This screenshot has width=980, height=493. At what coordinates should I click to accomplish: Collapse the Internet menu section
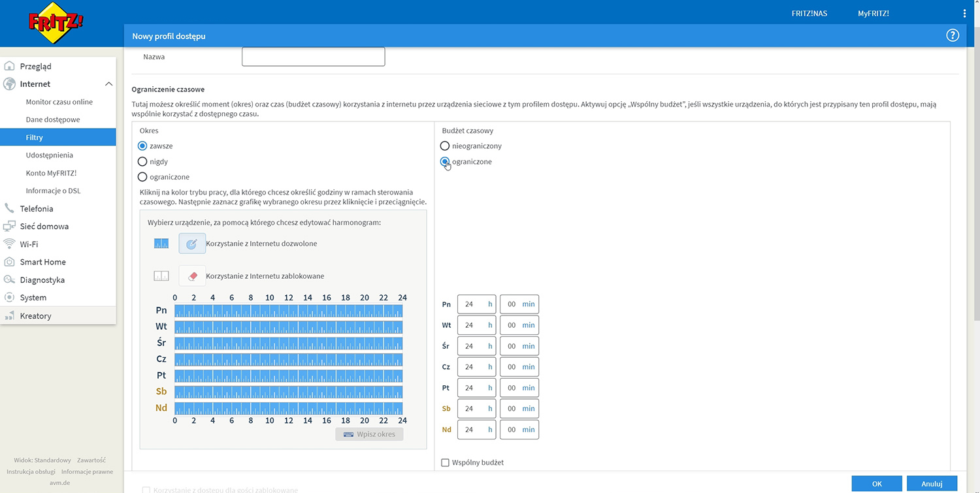click(108, 84)
